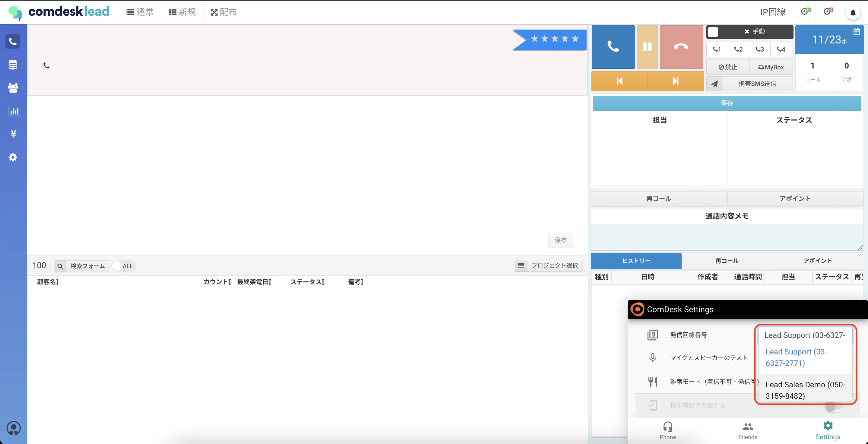Select Lead Support (03-6327-2771) option
The height and width of the screenshot is (444, 868).
[x=805, y=357]
